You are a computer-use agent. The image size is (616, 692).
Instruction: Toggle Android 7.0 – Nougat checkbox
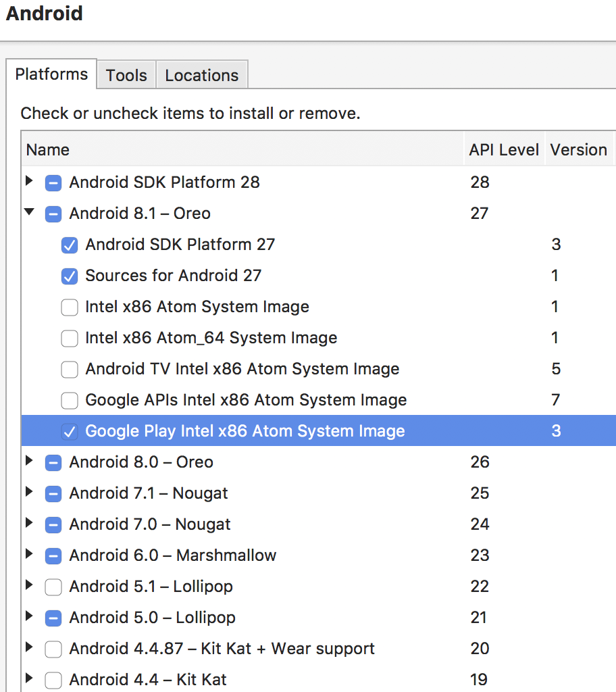(x=53, y=525)
